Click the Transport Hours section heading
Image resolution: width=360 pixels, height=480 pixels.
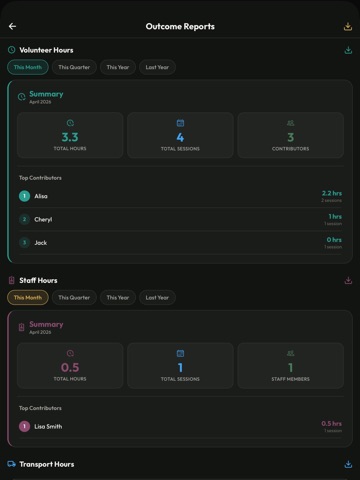[x=47, y=464]
